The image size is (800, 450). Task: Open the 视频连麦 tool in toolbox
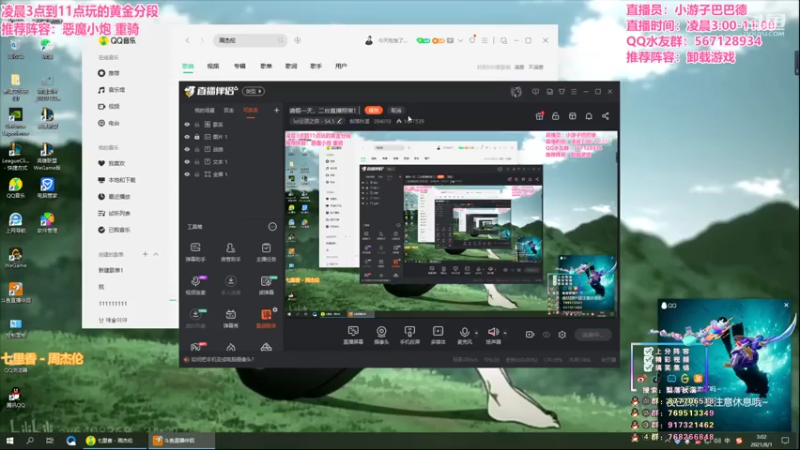pos(195,285)
